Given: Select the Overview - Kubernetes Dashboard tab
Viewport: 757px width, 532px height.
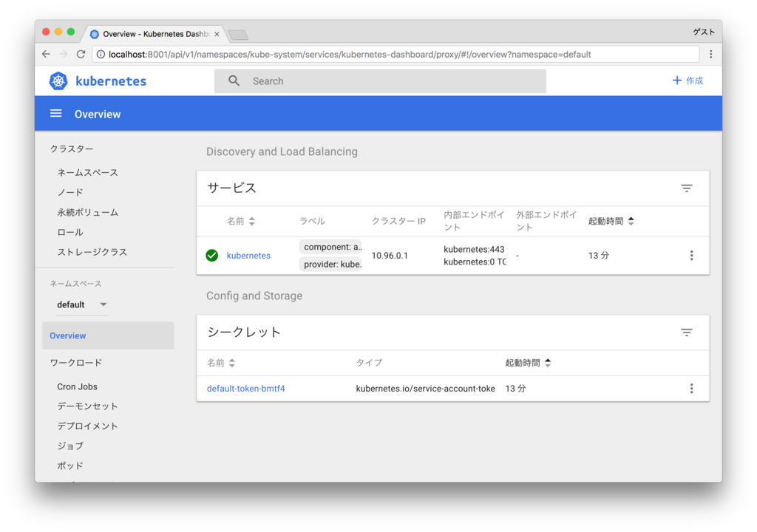Looking at the screenshot, I should click(x=155, y=34).
